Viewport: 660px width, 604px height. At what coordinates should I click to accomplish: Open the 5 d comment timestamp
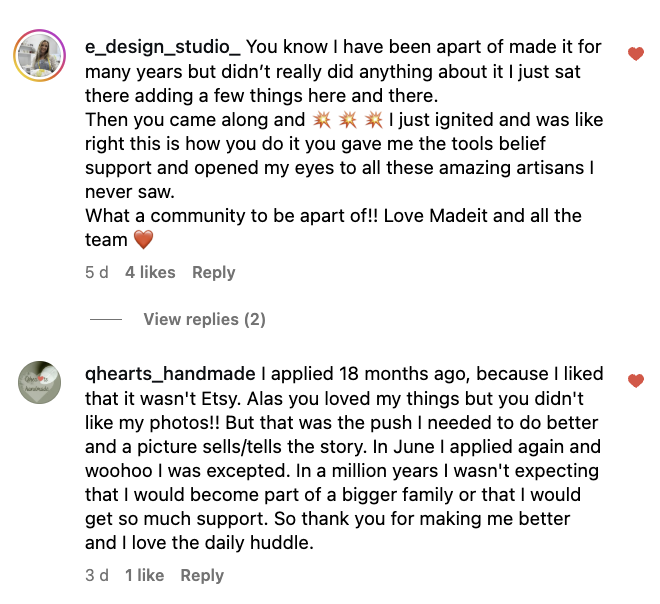(x=97, y=272)
